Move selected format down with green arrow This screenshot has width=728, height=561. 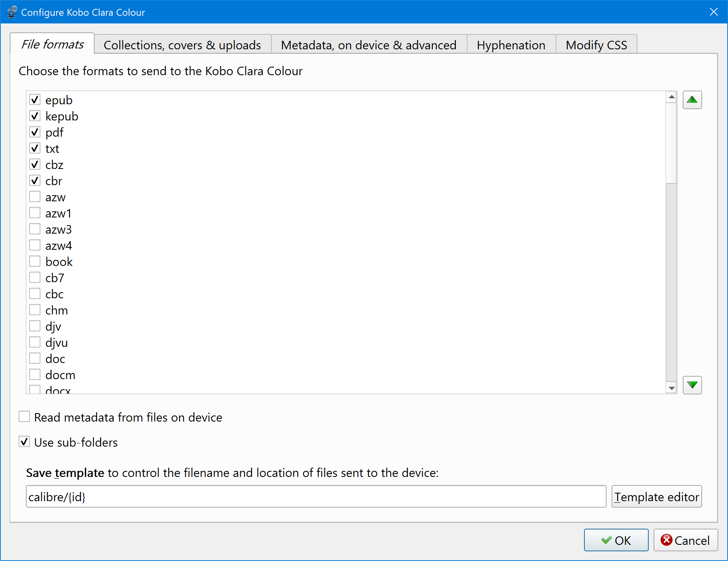[692, 385]
